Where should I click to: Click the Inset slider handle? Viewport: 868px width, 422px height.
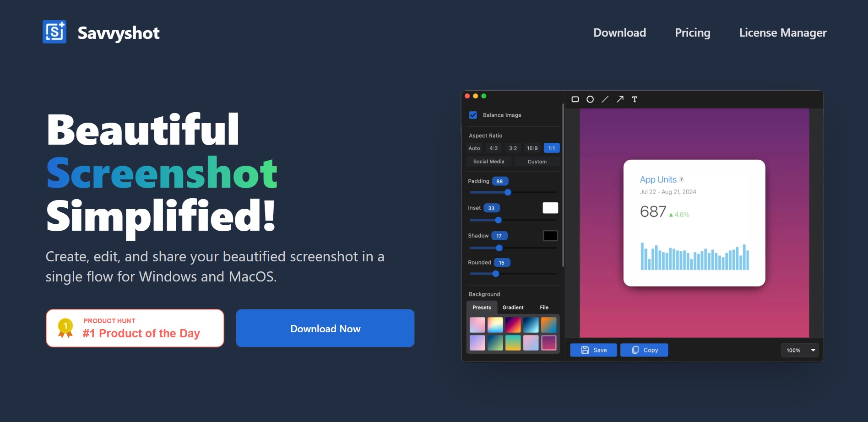(x=498, y=220)
